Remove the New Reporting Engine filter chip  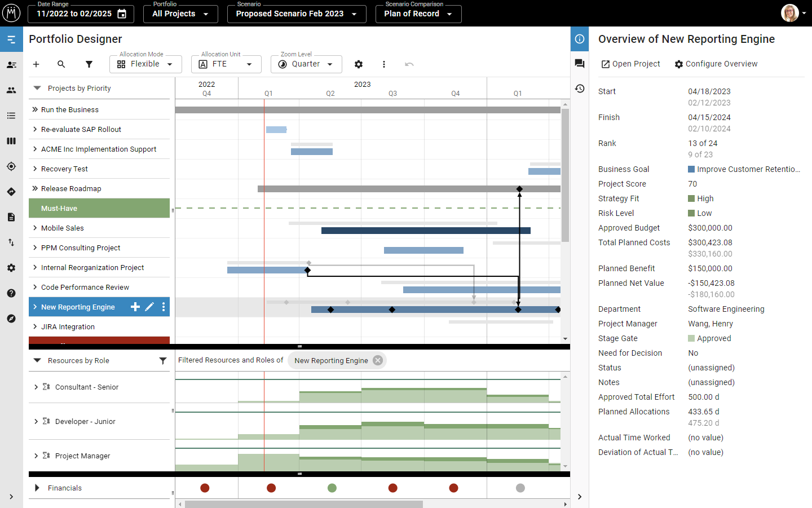(377, 360)
